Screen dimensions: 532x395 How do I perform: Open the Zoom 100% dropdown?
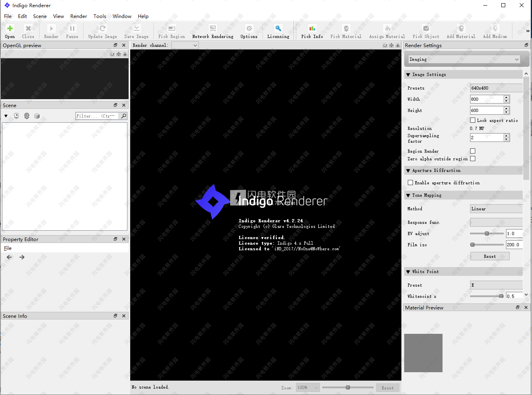308,387
